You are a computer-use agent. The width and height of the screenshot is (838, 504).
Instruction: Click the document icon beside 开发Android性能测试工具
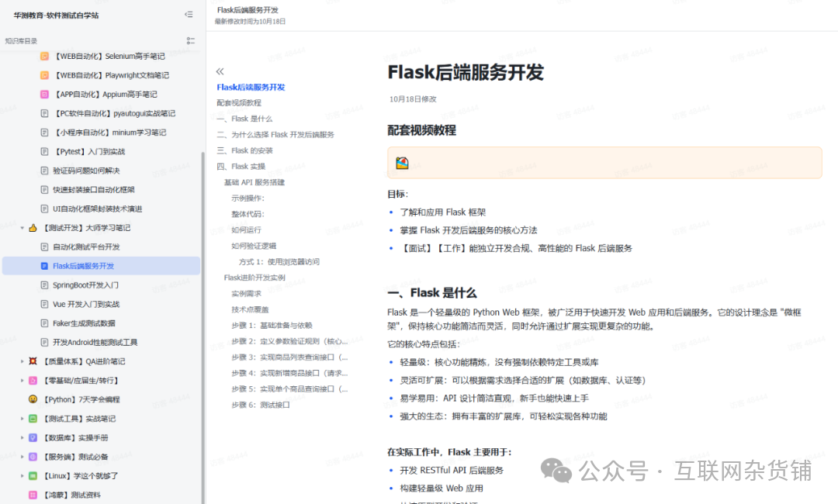click(x=44, y=342)
